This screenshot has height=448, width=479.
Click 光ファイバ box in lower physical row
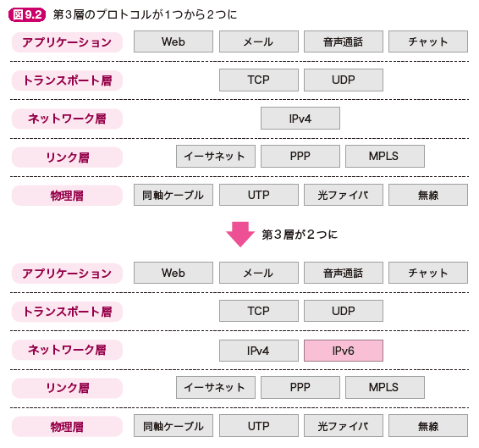pyautogui.click(x=344, y=426)
